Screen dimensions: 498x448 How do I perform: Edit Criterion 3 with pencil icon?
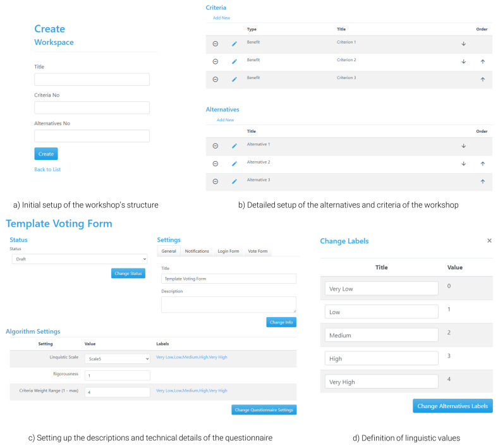[x=234, y=80]
